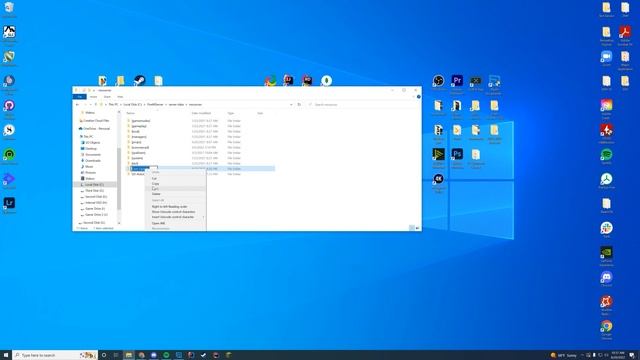Select Show Unicode control characters
Image resolution: width=640 pixels, height=360 pixels.
(176, 212)
